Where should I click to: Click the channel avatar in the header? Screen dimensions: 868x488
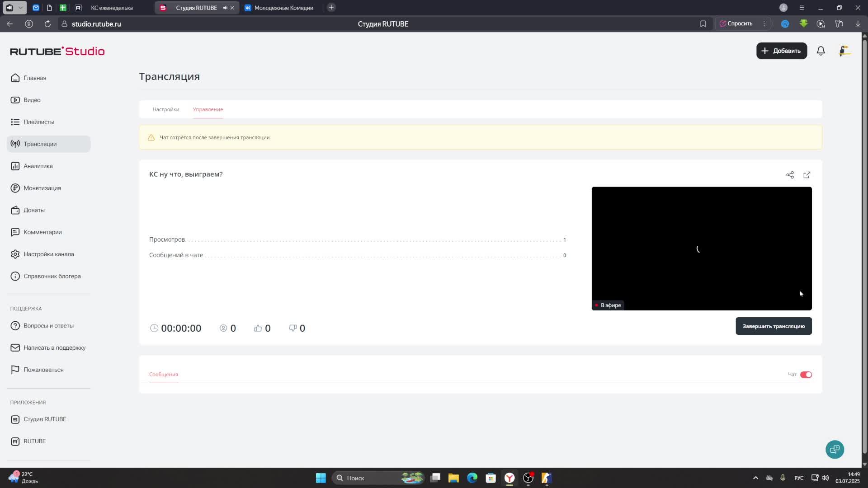coord(844,51)
